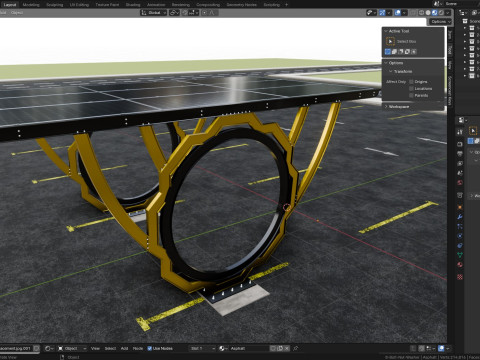
Task: Switch viewport to wireframe shading
Action: pos(421,13)
